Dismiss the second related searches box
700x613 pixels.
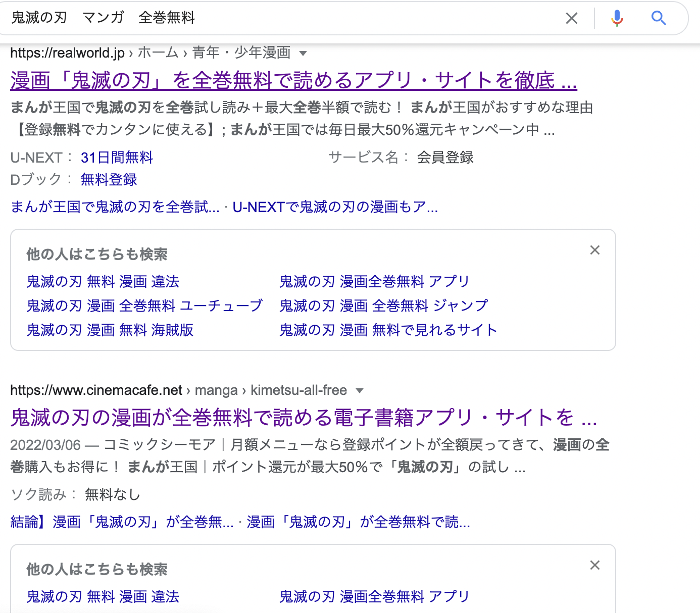(x=595, y=566)
